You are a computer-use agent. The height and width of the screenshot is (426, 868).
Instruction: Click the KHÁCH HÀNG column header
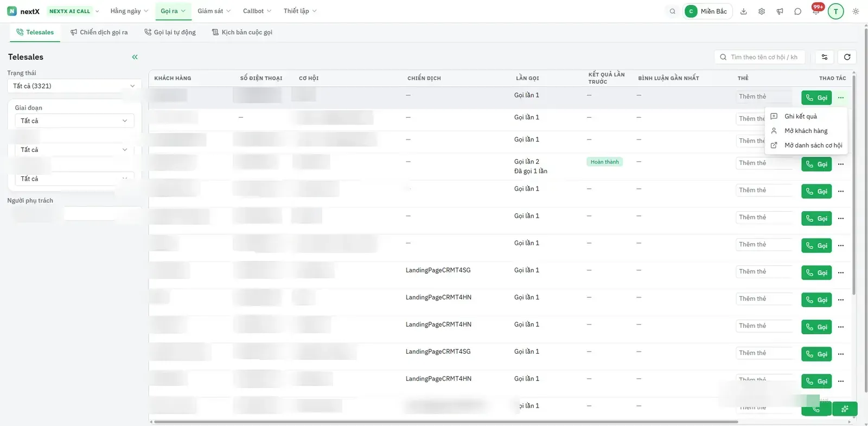[173, 78]
